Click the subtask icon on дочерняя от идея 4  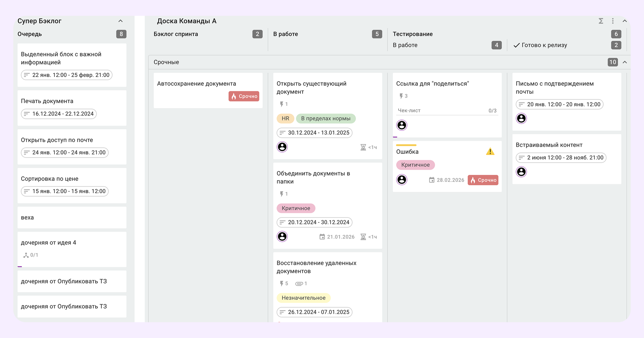click(26, 255)
